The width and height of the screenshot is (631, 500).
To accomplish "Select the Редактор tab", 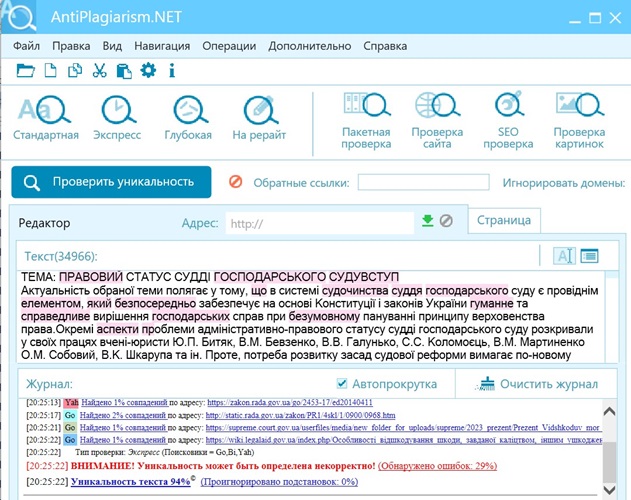I will tap(44, 223).
